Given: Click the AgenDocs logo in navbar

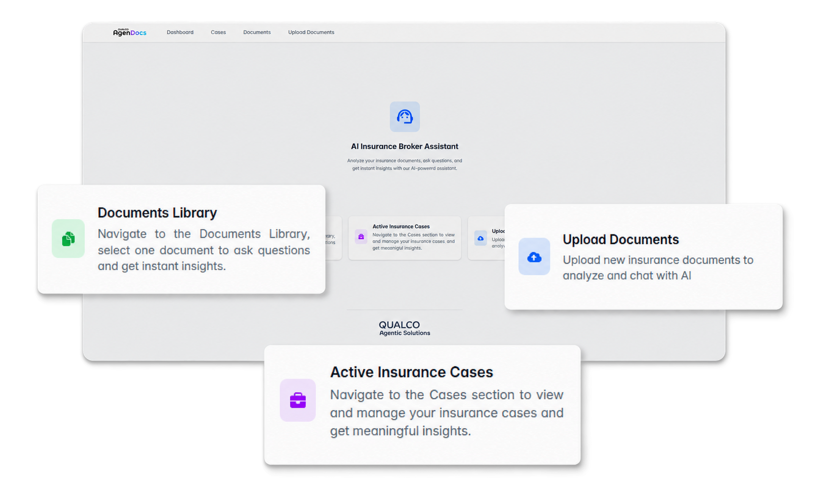Looking at the screenshot, I should pyautogui.click(x=130, y=32).
